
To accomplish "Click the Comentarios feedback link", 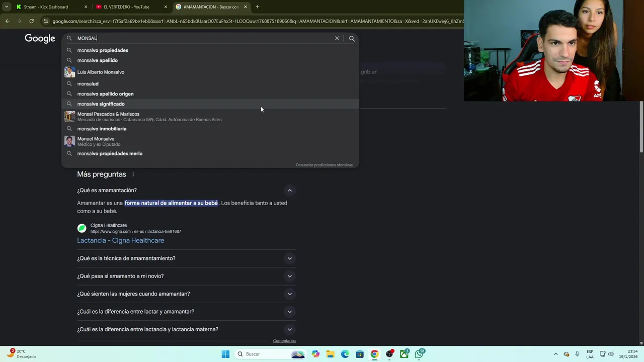I will tap(284, 341).
